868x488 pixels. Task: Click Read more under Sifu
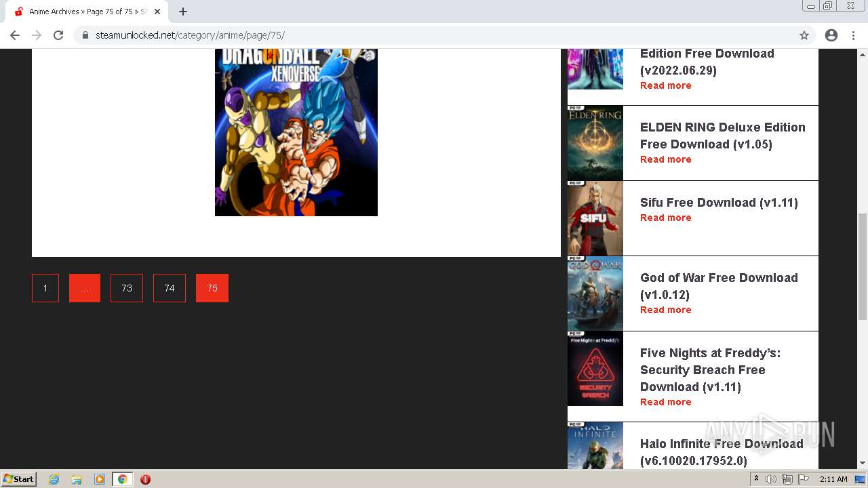click(666, 218)
